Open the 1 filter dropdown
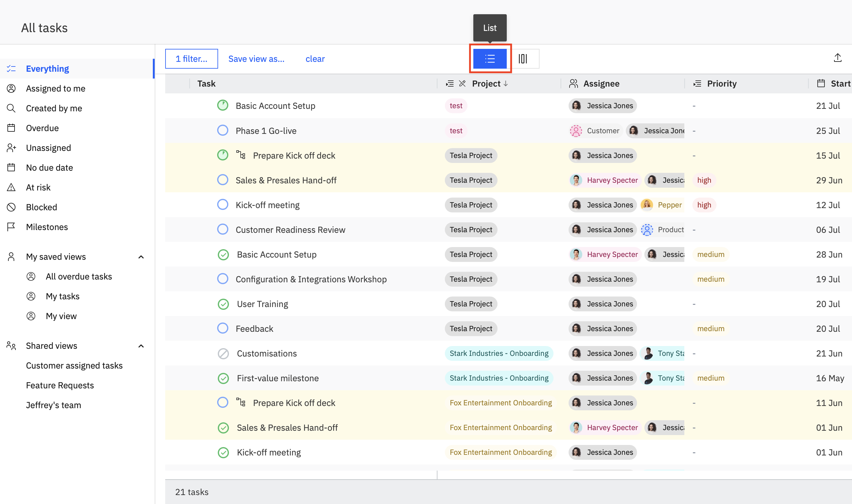Image resolution: width=852 pixels, height=504 pixels. click(191, 59)
